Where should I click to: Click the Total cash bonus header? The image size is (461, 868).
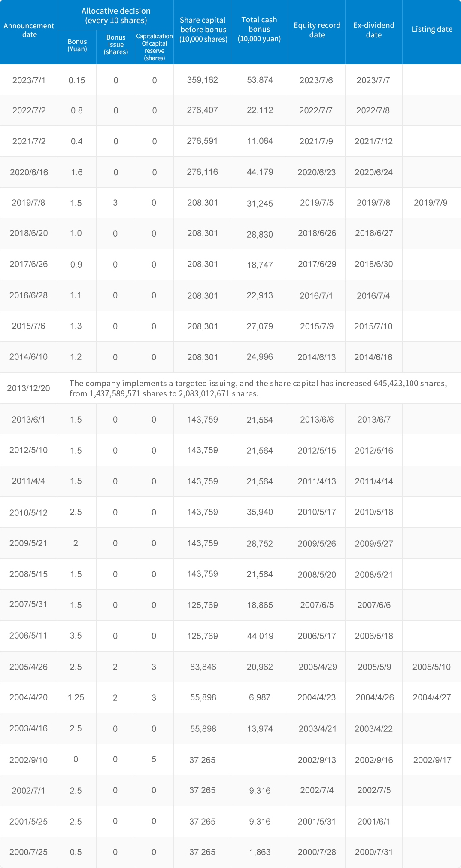pyautogui.click(x=259, y=29)
